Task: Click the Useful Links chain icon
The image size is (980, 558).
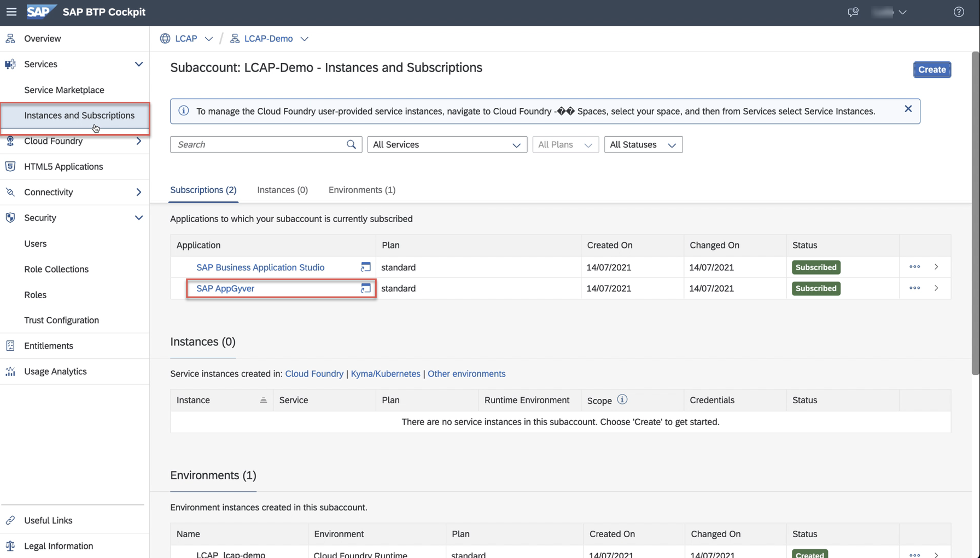Action: pos(10,520)
